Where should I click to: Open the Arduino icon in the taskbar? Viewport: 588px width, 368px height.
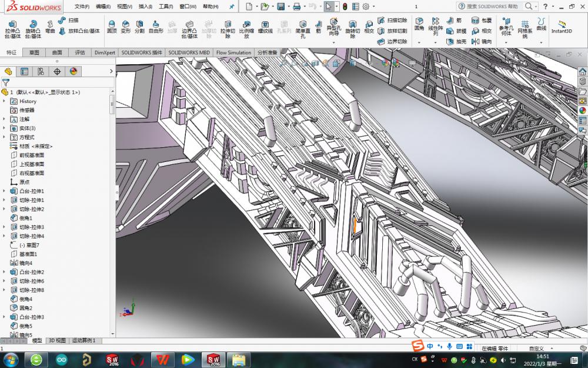[x=62, y=360]
